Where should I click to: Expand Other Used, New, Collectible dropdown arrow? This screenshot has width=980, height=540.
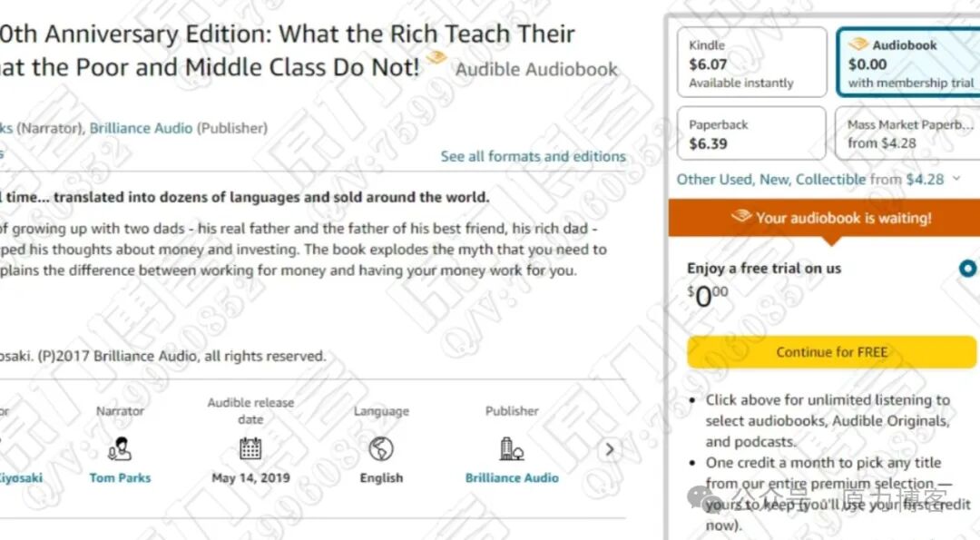(955, 180)
